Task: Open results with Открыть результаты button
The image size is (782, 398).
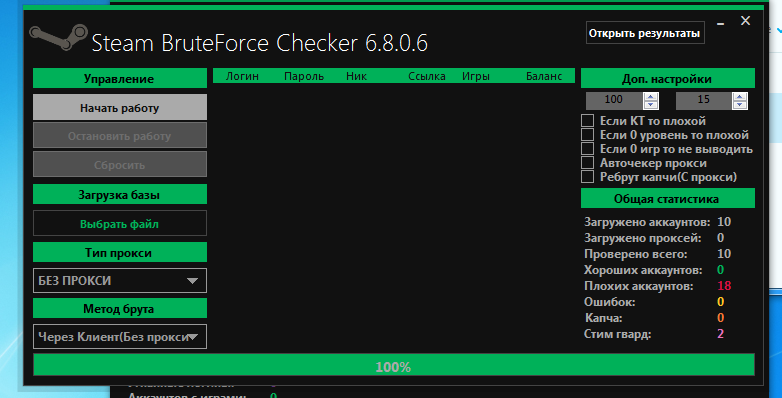Action: [645, 33]
